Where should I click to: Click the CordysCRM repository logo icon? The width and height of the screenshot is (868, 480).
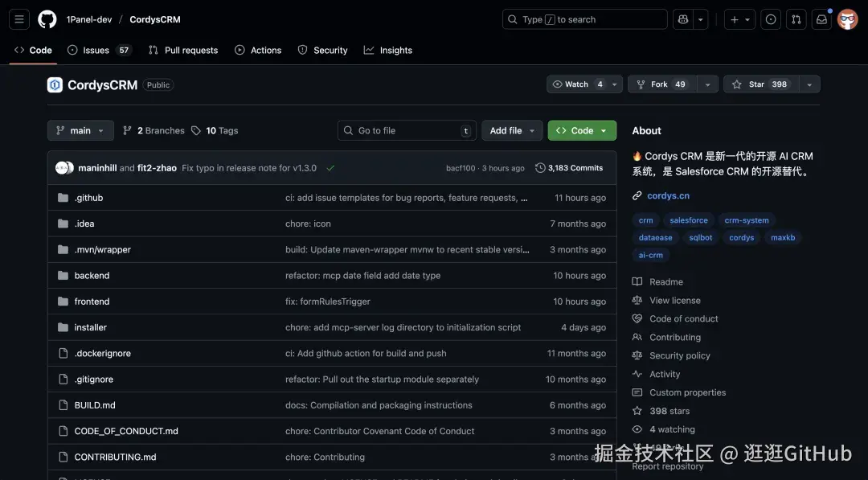click(x=55, y=84)
